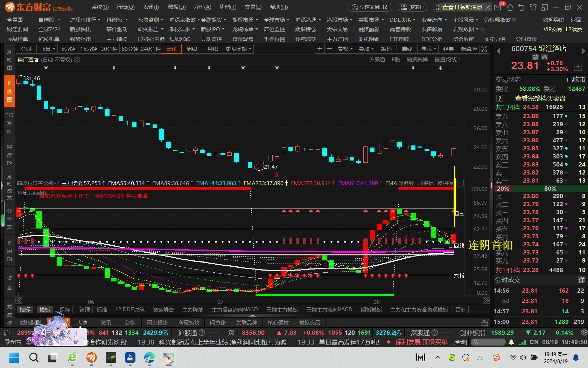Click green network signal strength icon

(522, 342)
